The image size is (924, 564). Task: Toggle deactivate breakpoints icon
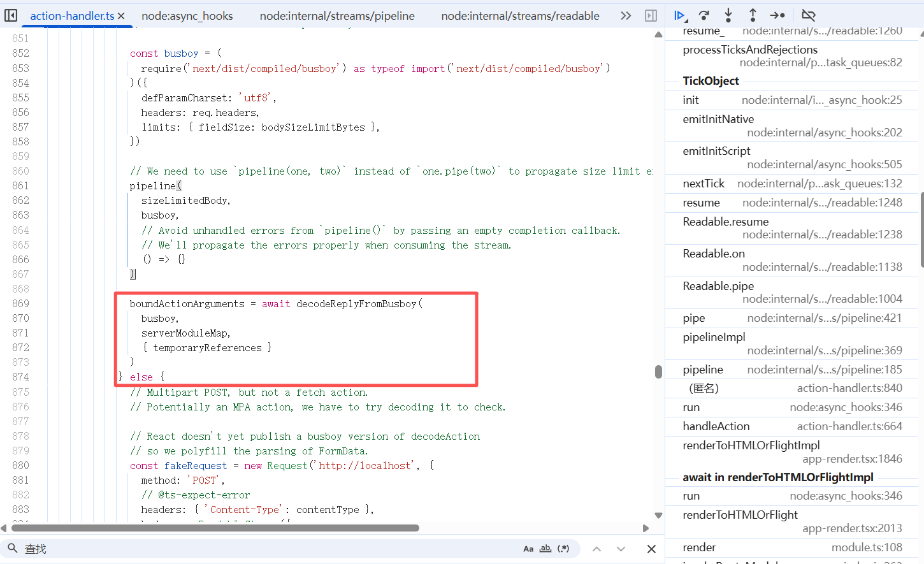pyautogui.click(x=808, y=15)
